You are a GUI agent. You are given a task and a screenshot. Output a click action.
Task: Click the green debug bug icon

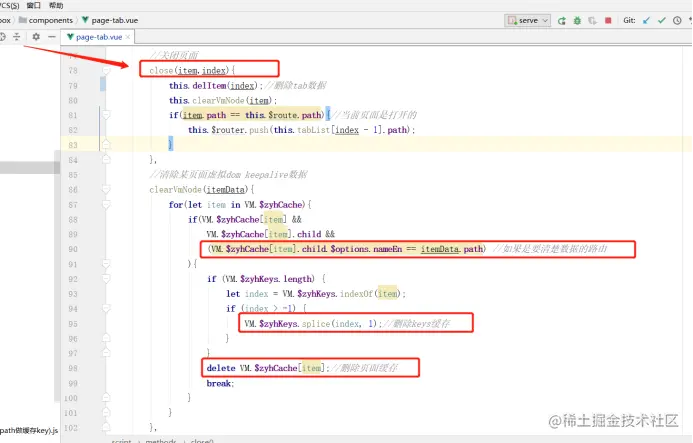577,21
